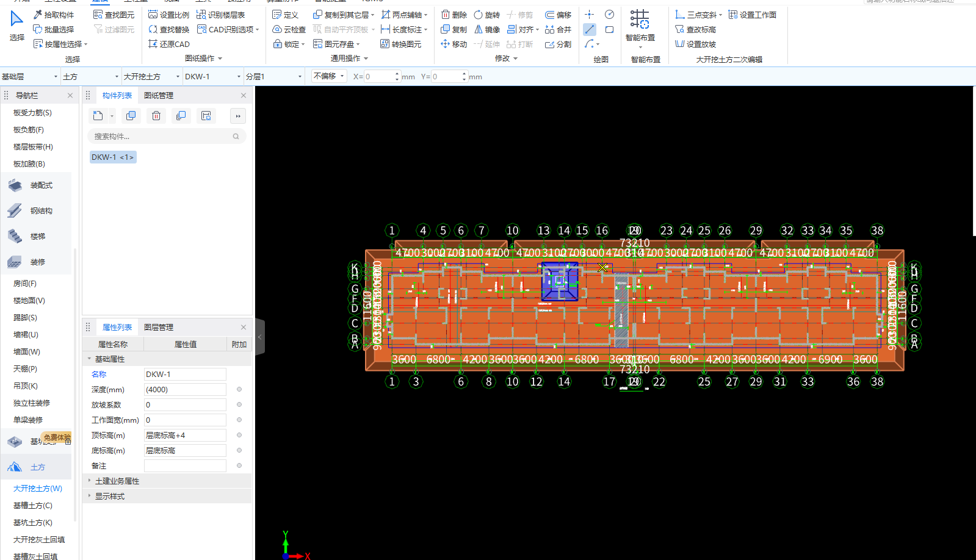Toggle 备注 attach circle
Viewport: 976px width, 560px height.
239,465
